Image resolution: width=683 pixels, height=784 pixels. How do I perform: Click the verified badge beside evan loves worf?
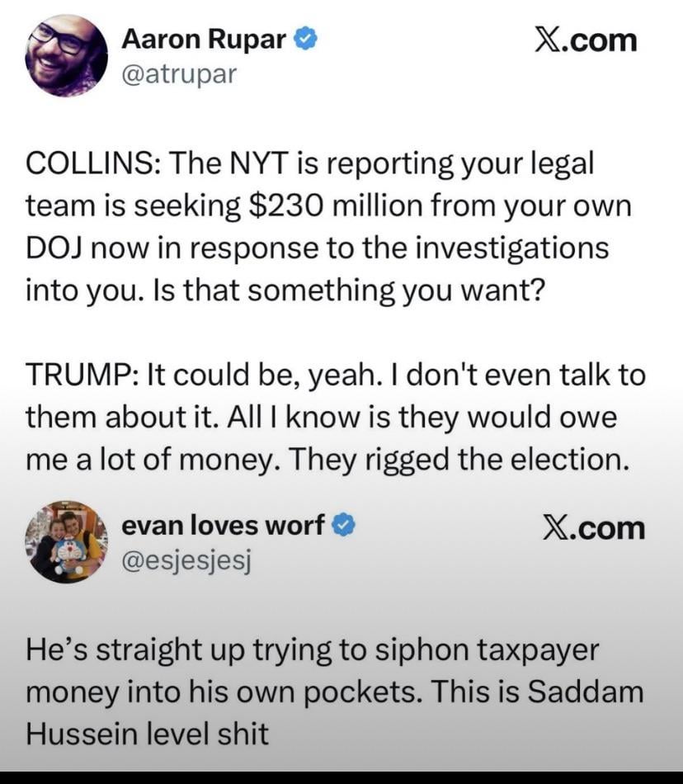[x=344, y=525]
